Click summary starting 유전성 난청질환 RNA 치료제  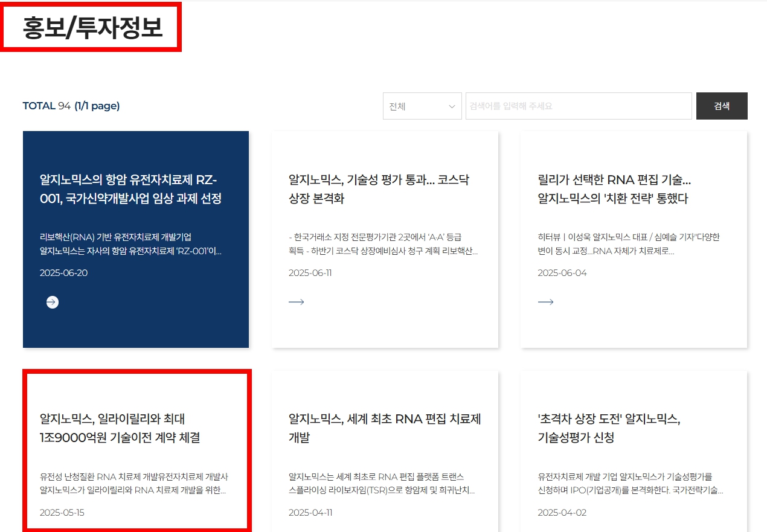pyautogui.click(x=134, y=483)
